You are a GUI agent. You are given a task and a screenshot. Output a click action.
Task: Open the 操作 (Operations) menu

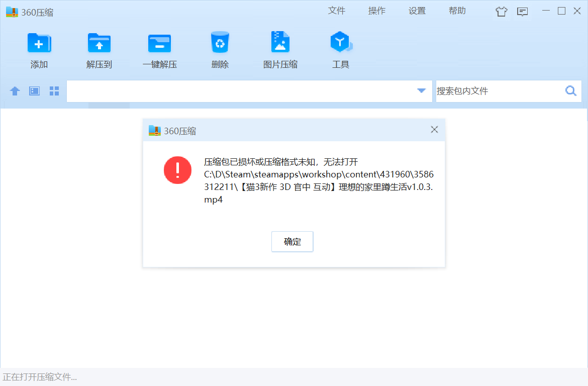point(377,11)
